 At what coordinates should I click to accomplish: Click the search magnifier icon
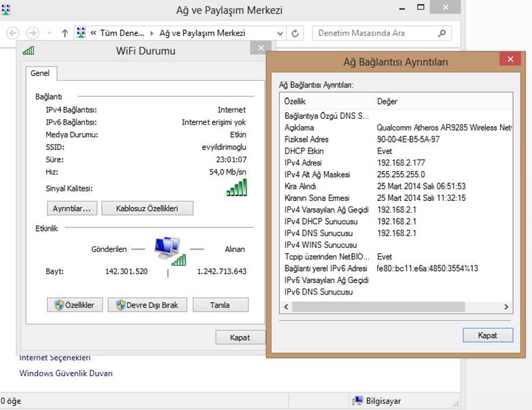(x=442, y=33)
